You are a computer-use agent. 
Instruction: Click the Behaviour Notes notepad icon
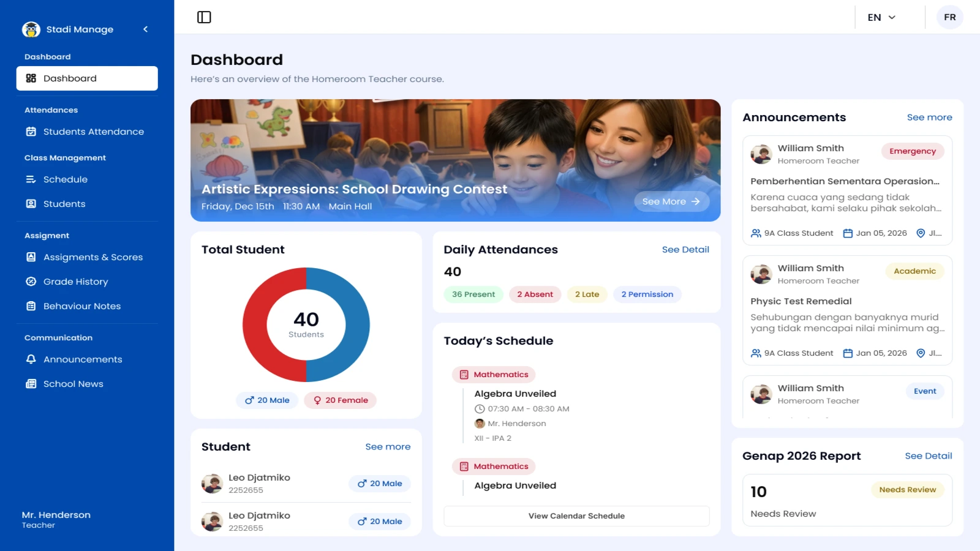tap(31, 306)
